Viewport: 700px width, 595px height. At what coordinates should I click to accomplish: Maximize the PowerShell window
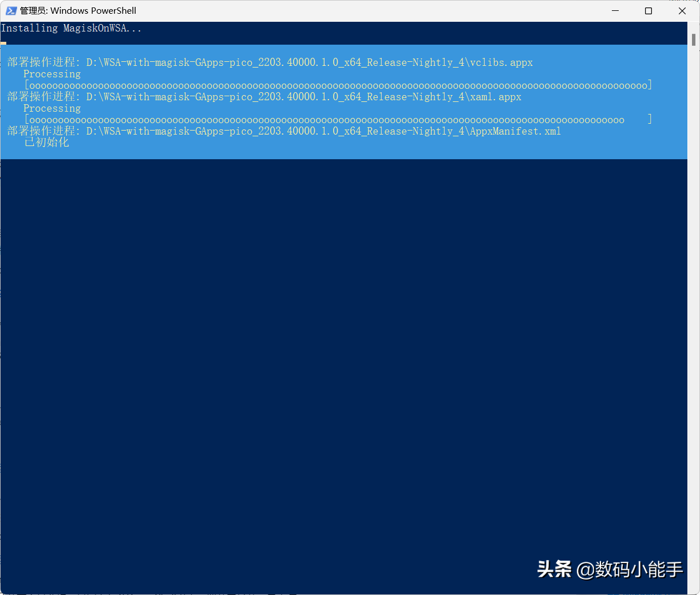[648, 11]
